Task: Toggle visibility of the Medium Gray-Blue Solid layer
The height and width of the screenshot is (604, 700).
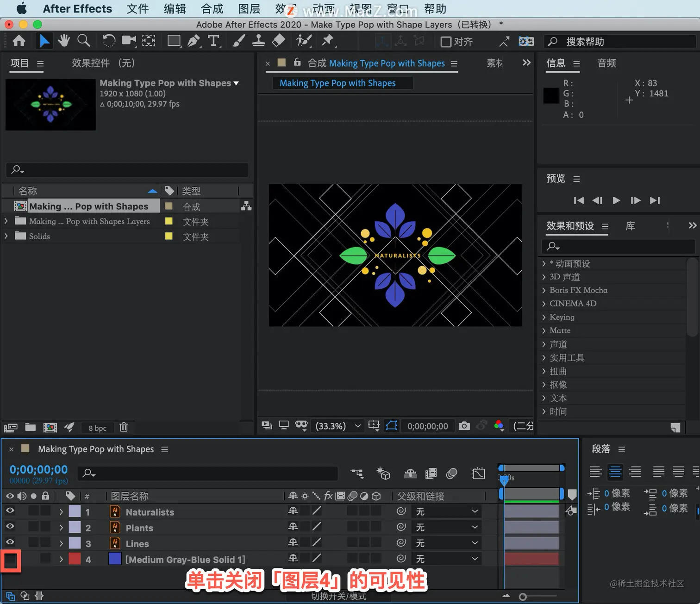Action: (10, 561)
